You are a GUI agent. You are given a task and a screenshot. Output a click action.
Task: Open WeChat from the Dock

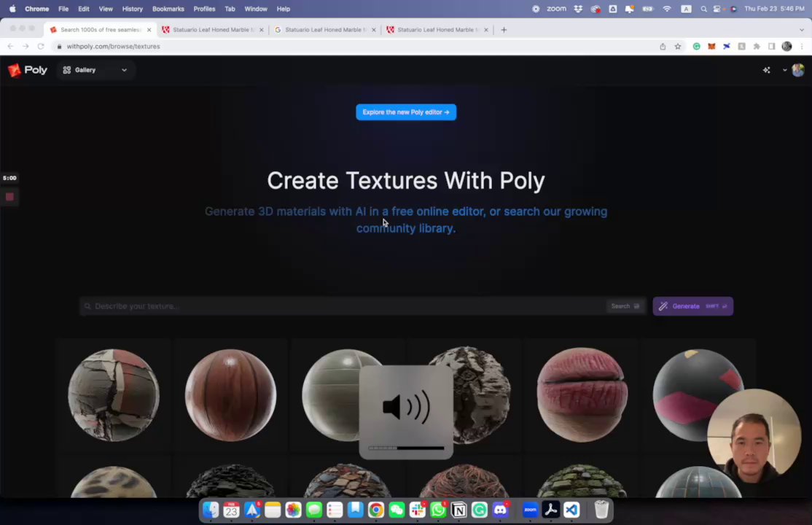pyautogui.click(x=397, y=510)
